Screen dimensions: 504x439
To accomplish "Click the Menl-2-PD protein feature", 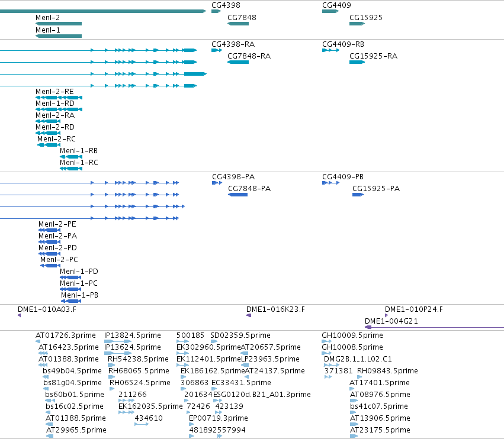I will point(50,254).
